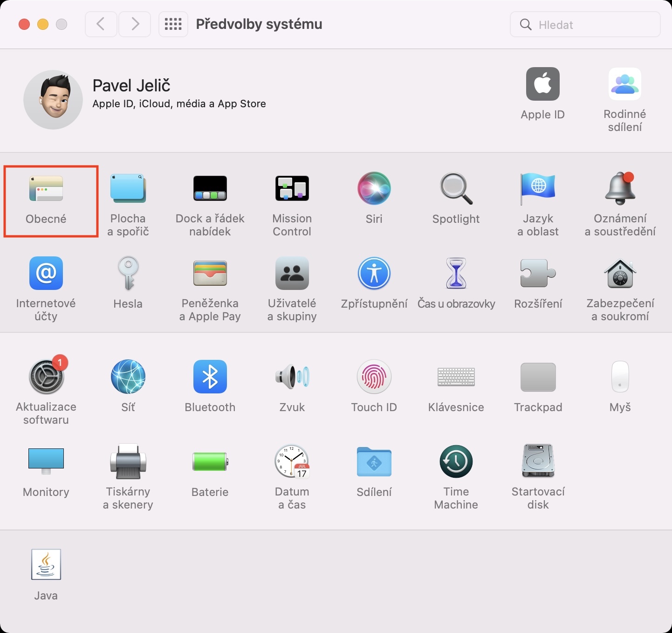Open Spotlight preferences
This screenshot has width=672, height=633.
point(456,188)
